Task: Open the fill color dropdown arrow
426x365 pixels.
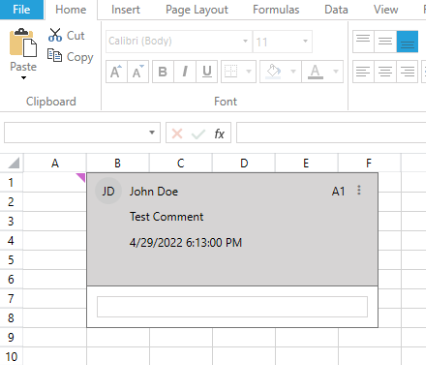Action: 293,71
